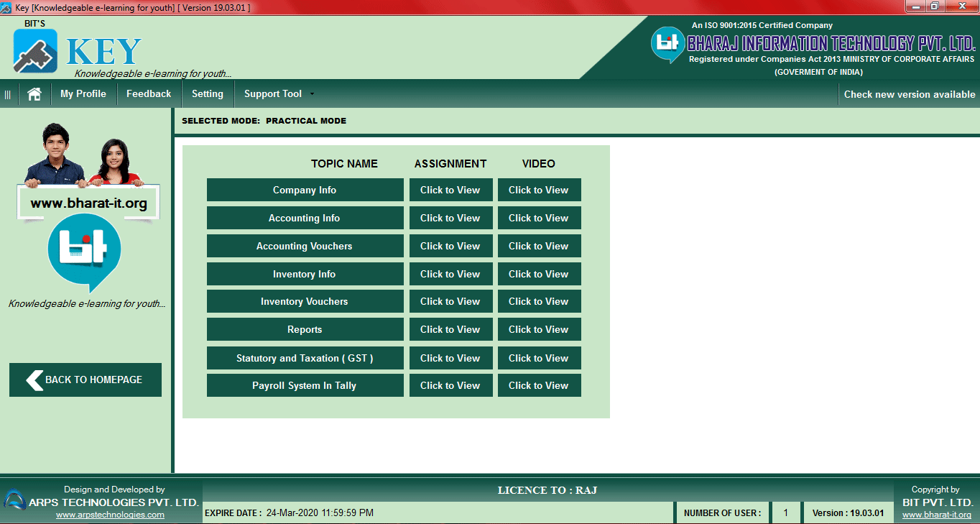Click the window title bar app icon
This screenshot has width=980, height=524.
coord(6,7)
